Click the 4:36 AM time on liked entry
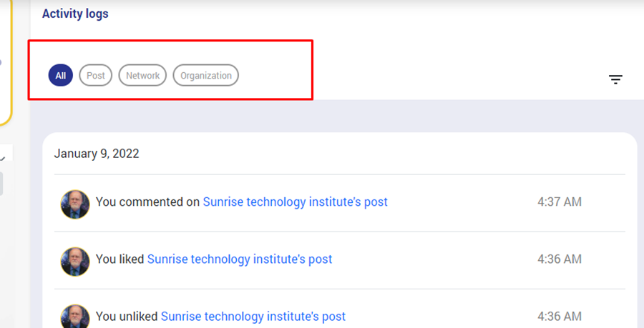This screenshot has width=644, height=328. 559,259
